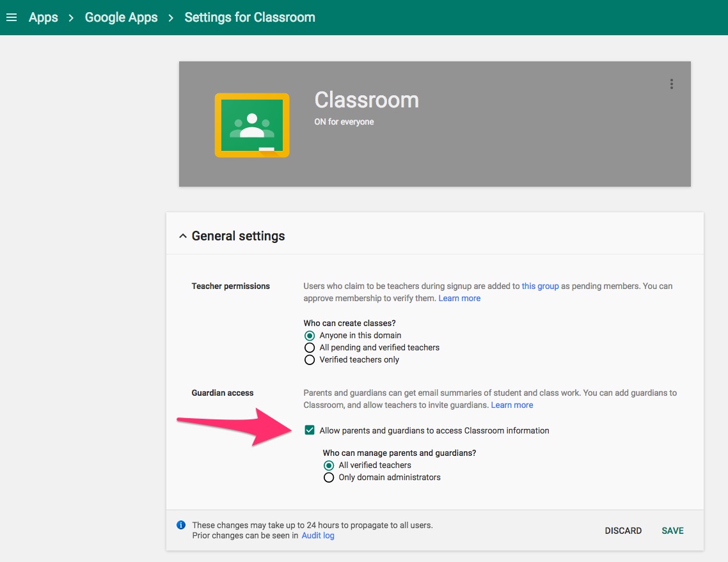Go to Apps breadcrumb

click(43, 17)
